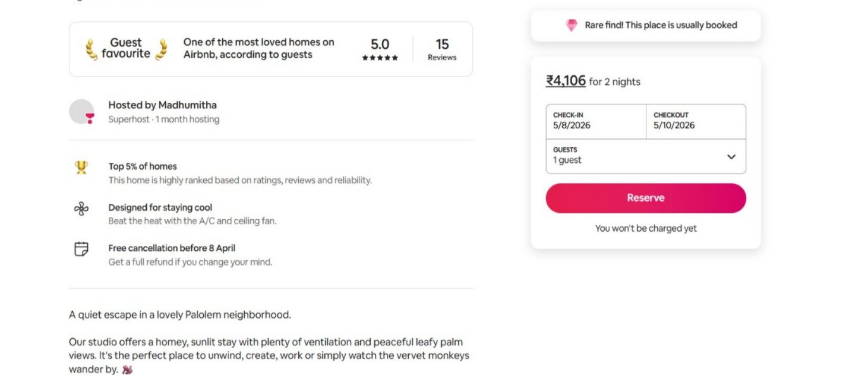
Task: Click the host's profile avatar
Action: pos(81,111)
